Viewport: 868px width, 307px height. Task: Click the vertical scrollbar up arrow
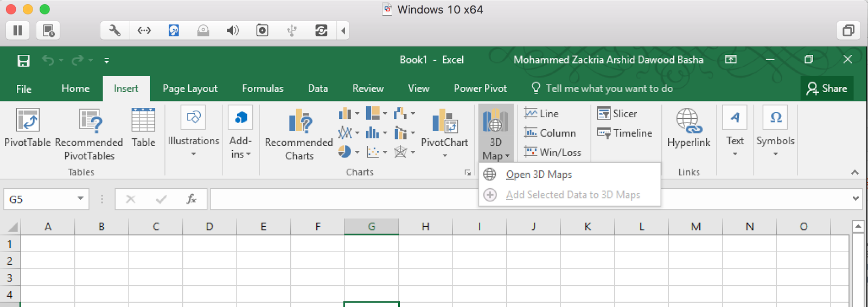[x=858, y=226]
